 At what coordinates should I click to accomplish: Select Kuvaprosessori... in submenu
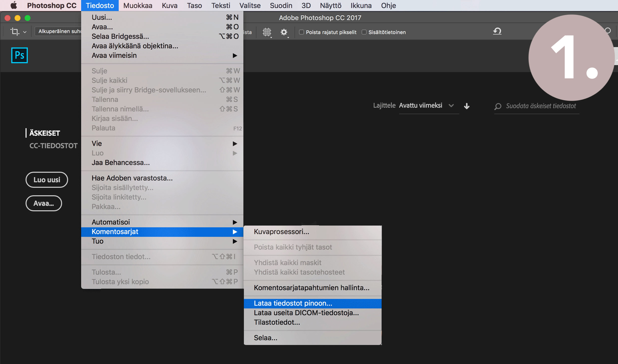coord(313,232)
